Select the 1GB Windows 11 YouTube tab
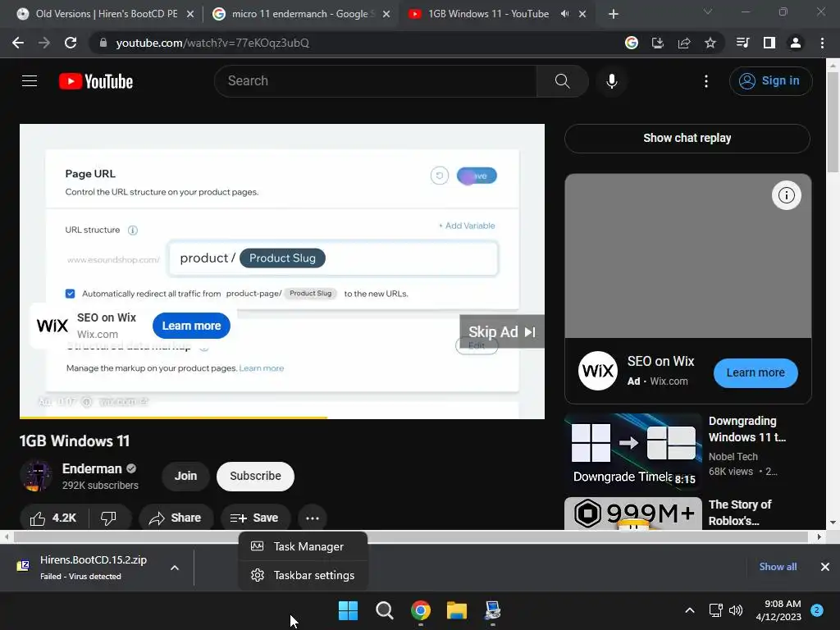 (487, 14)
